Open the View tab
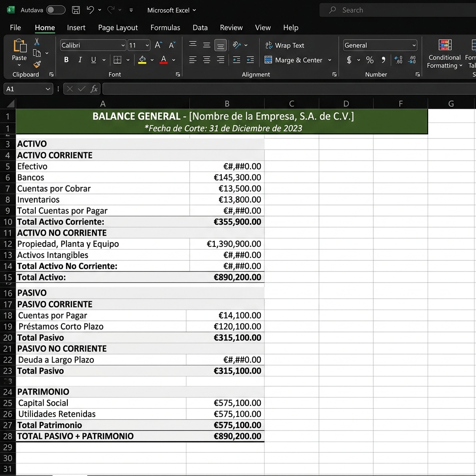 coord(263,27)
